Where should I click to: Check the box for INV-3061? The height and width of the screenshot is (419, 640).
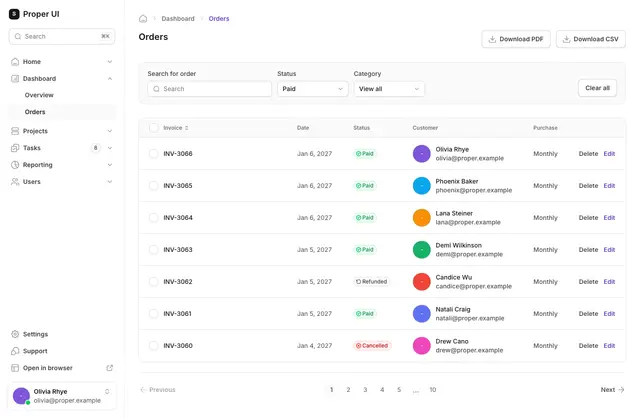coord(153,314)
